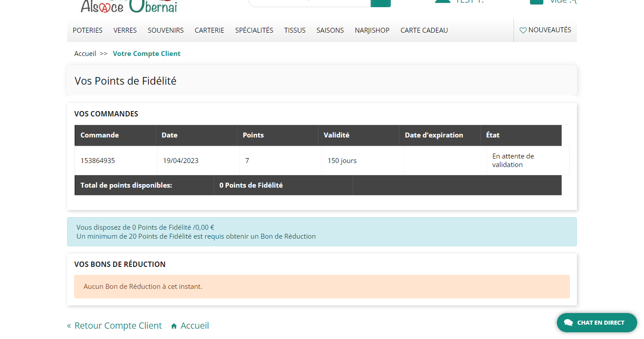Go to the Narjishop section
644x339 pixels.
372,30
